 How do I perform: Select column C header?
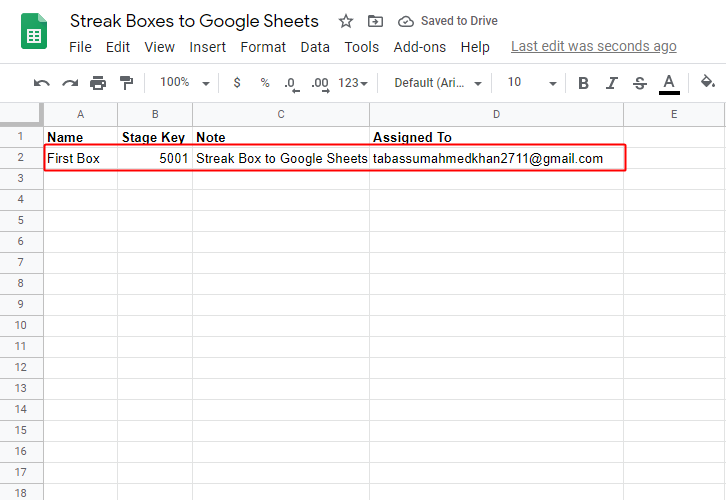click(x=281, y=114)
